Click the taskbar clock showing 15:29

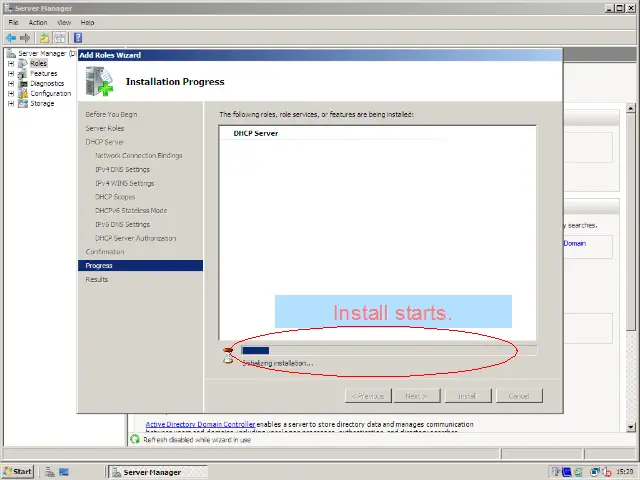tap(625, 472)
